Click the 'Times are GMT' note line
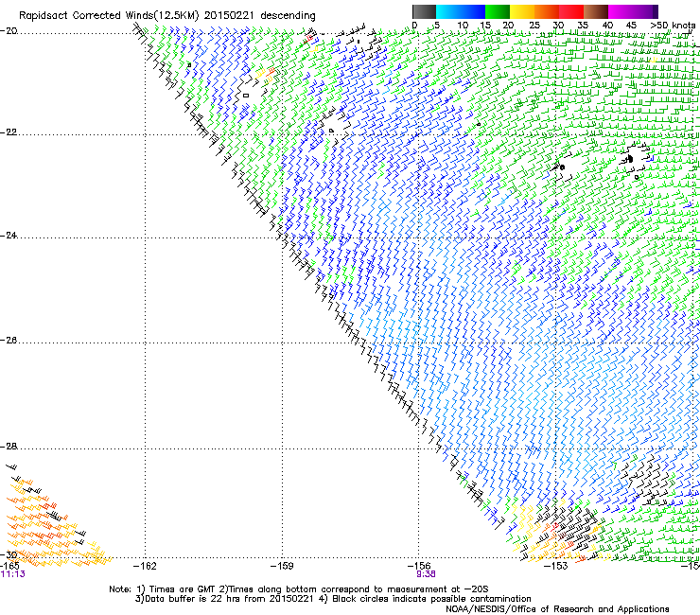The width and height of the screenshot is (700, 615). pyautogui.click(x=299, y=589)
